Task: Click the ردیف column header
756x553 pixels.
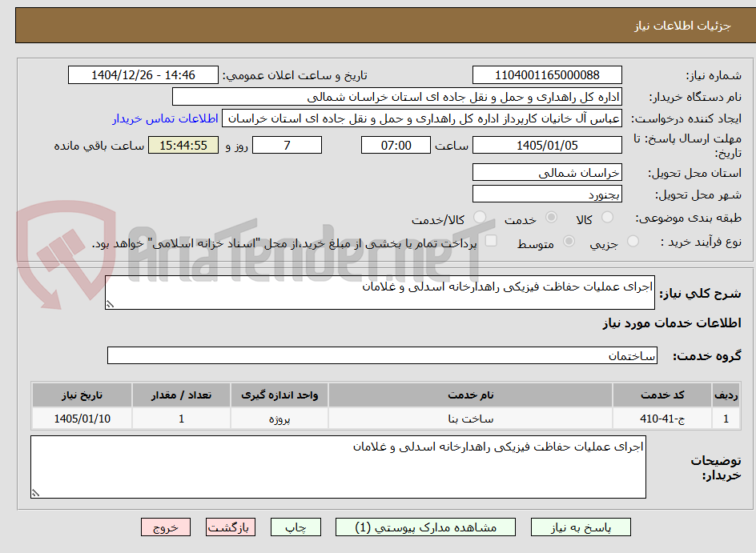Action: point(726,395)
